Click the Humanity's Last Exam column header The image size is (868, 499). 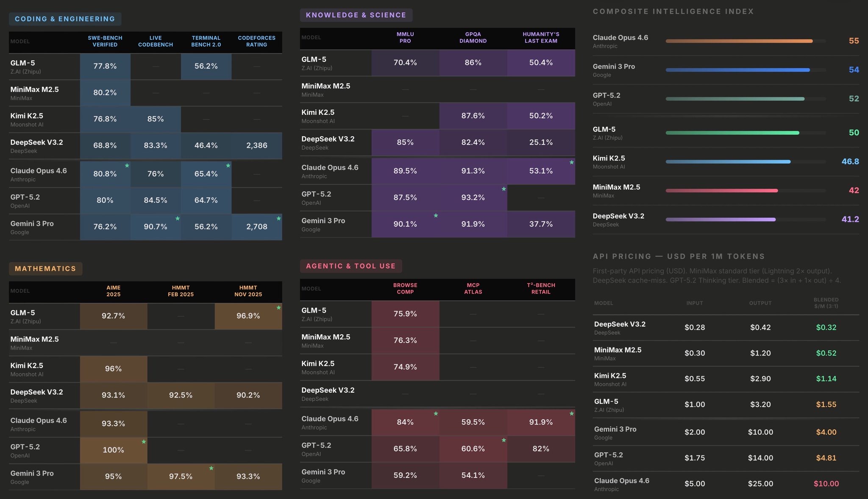[540, 37]
